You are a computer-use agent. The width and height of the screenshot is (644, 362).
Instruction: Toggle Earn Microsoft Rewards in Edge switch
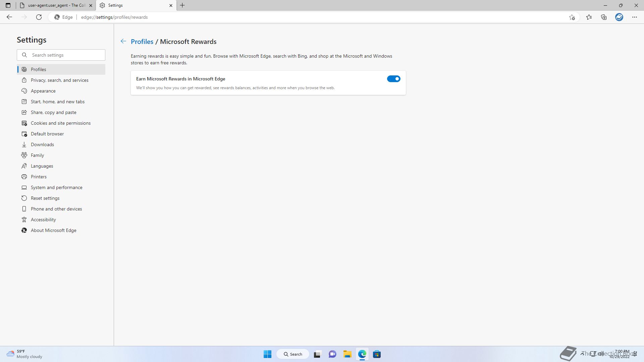(393, 79)
